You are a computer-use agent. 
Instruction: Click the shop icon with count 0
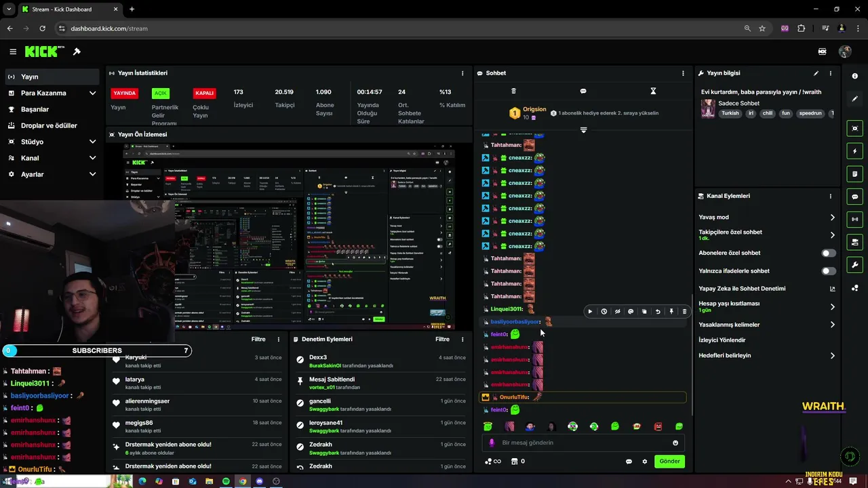coord(517,462)
